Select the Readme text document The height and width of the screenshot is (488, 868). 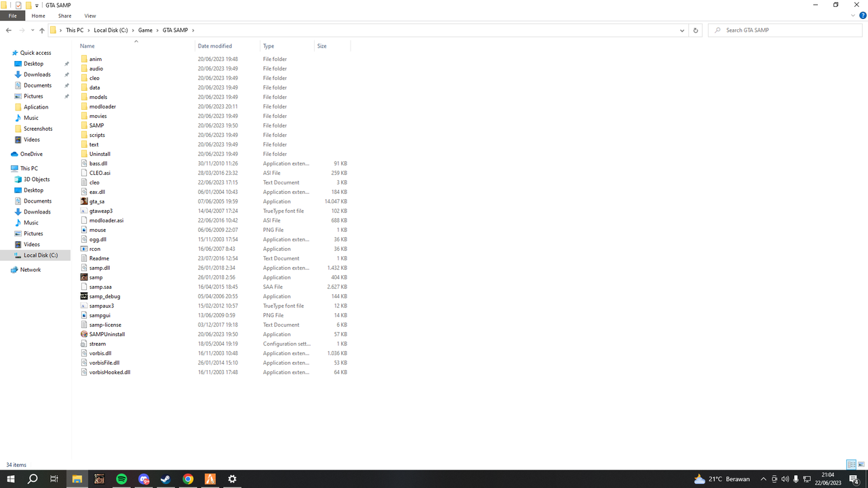coord(99,258)
